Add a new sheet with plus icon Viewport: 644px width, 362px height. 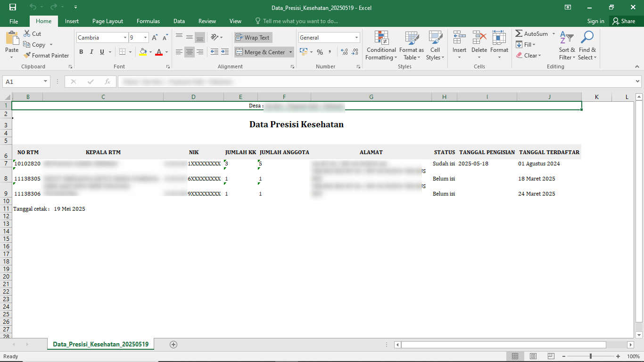[x=173, y=345]
